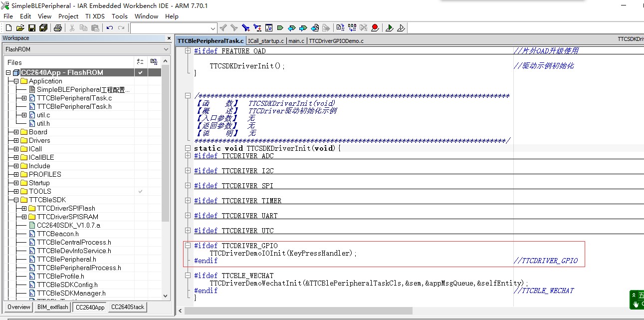
Task: Close the Workspace panel
Action: 169,38
